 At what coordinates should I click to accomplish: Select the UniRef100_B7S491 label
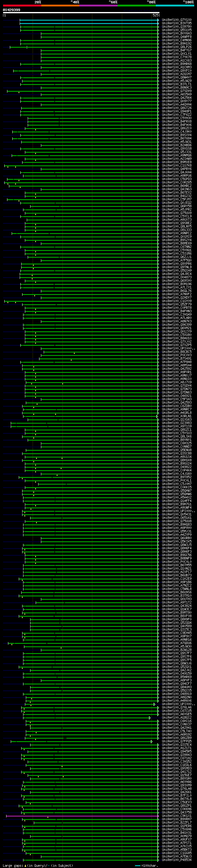coord(177,358)
